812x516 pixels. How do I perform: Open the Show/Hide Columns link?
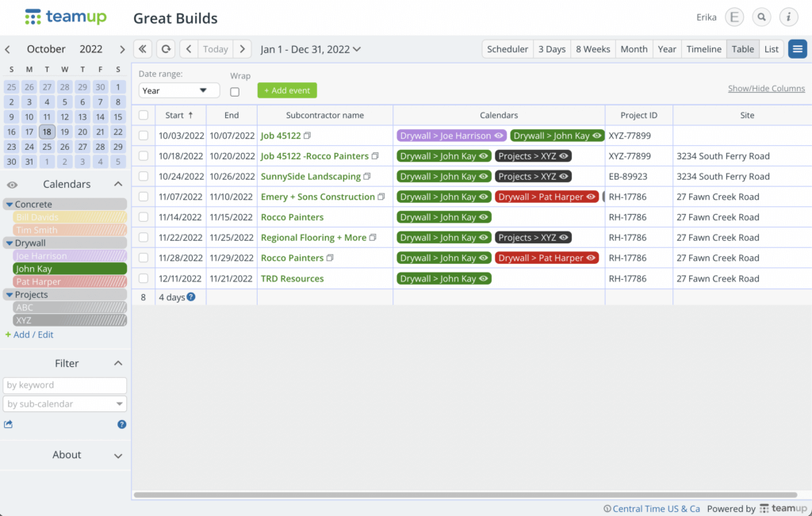[766, 88]
